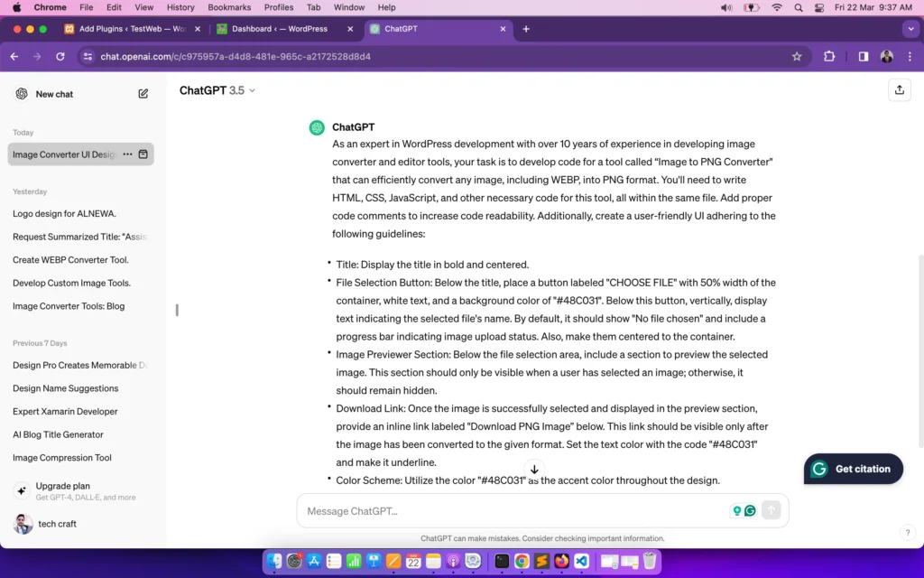Viewport: 924px width, 578px height.
Task: Open Visual Studio Code from the dock
Action: pyautogui.click(x=582, y=561)
